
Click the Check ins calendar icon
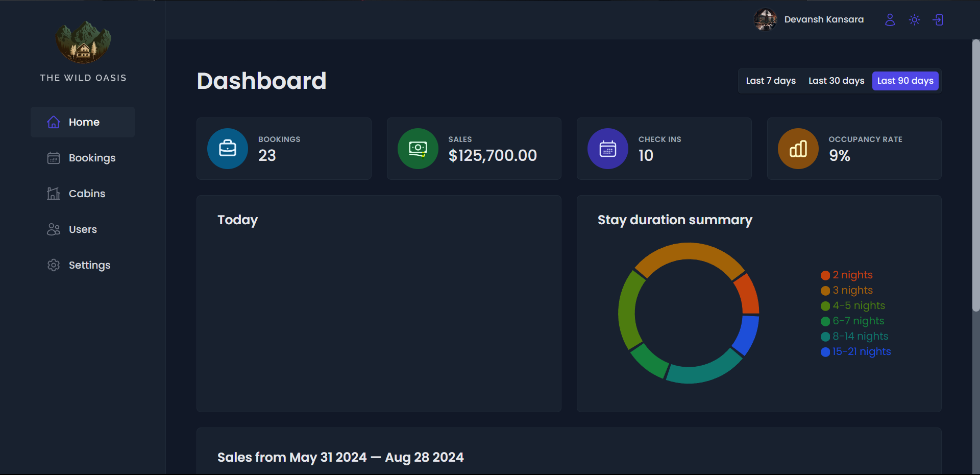click(x=607, y=149)
